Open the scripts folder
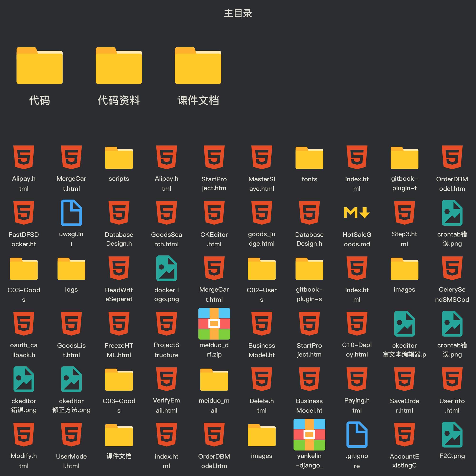This screenshot has height=476, width=476. point(119,158)
